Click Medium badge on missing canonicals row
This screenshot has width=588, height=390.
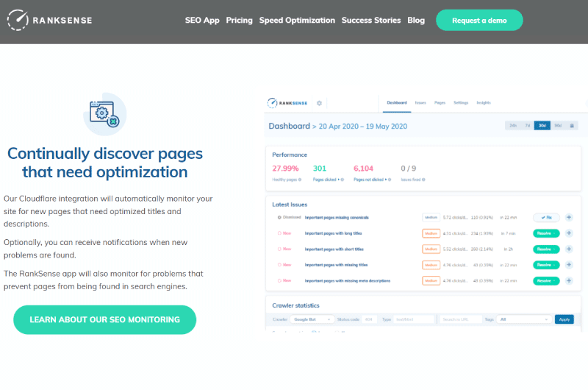(431, 217)
